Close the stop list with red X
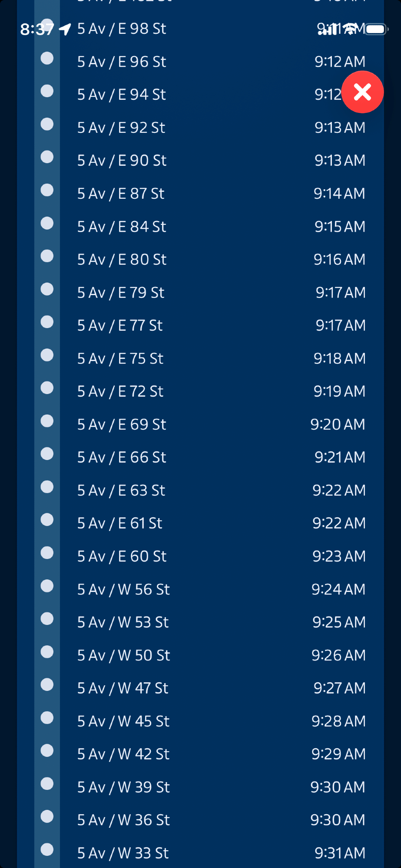Screen dimensions: 401x868 coord(362,92)
